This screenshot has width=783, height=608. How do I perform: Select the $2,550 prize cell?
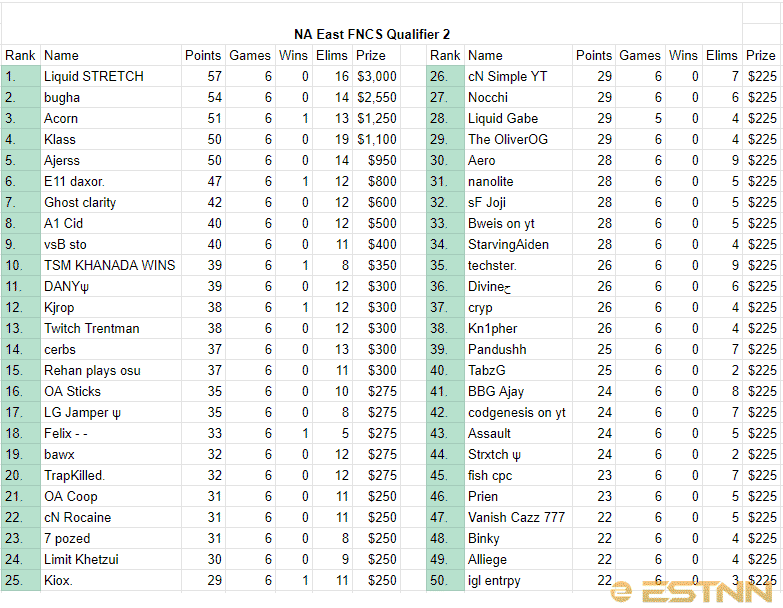pyautogui.click(x=377, y=97)
